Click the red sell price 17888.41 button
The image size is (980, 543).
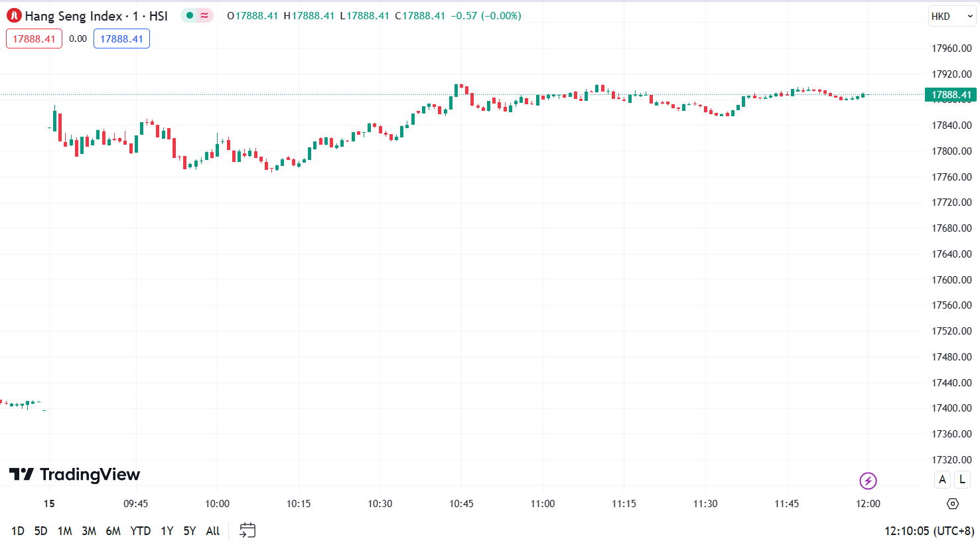pos(34,39)
